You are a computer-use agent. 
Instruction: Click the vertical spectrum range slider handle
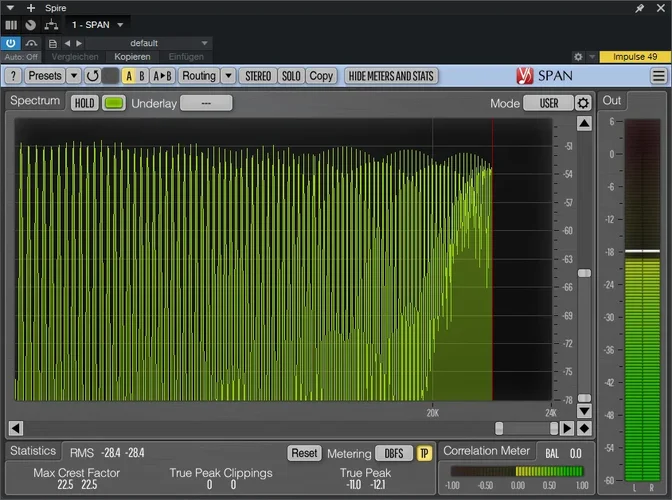[x=584, y=272]
